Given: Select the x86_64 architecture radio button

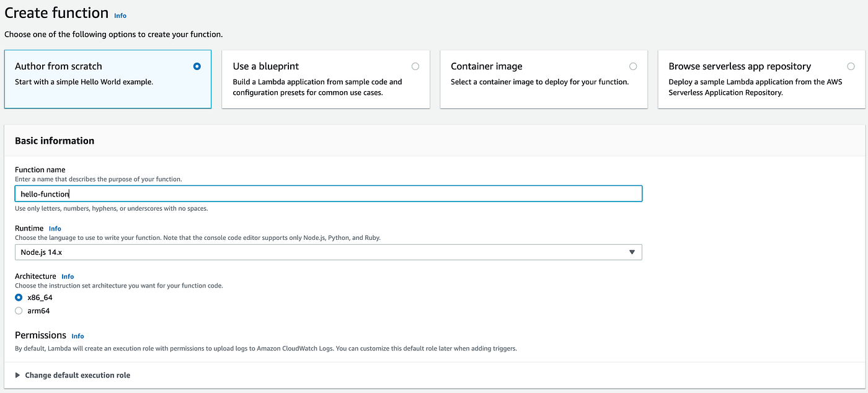Looking at the screenshot, I should [19, 298].
